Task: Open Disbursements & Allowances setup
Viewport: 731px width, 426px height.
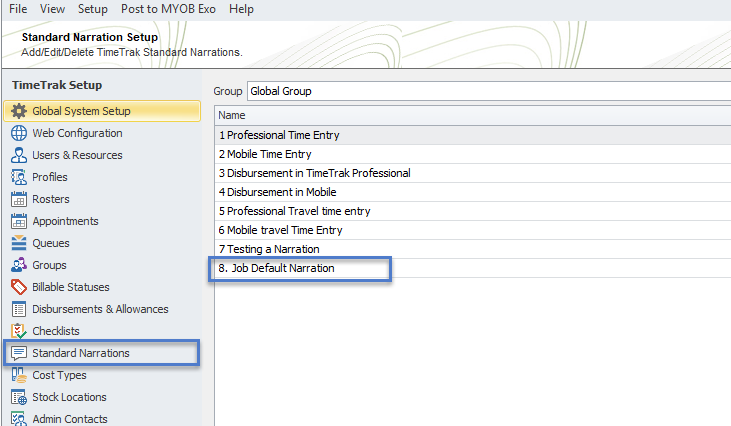Action: point(102,309)
